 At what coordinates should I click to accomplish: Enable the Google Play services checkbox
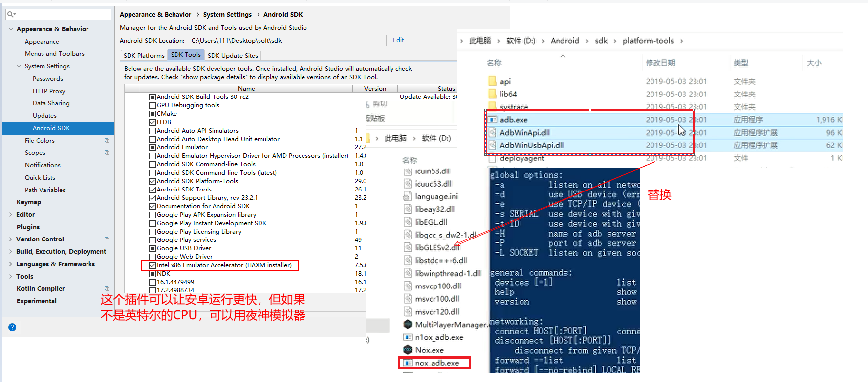(153, 240)
